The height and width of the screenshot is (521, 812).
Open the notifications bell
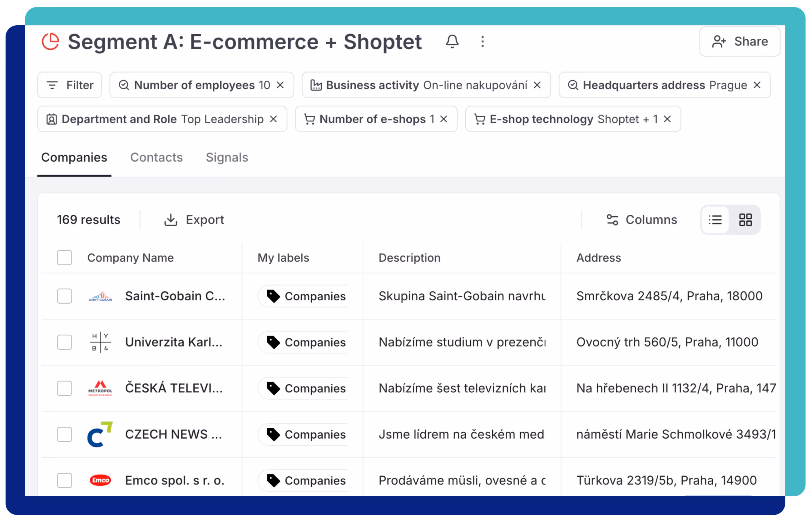pos(453,41)
